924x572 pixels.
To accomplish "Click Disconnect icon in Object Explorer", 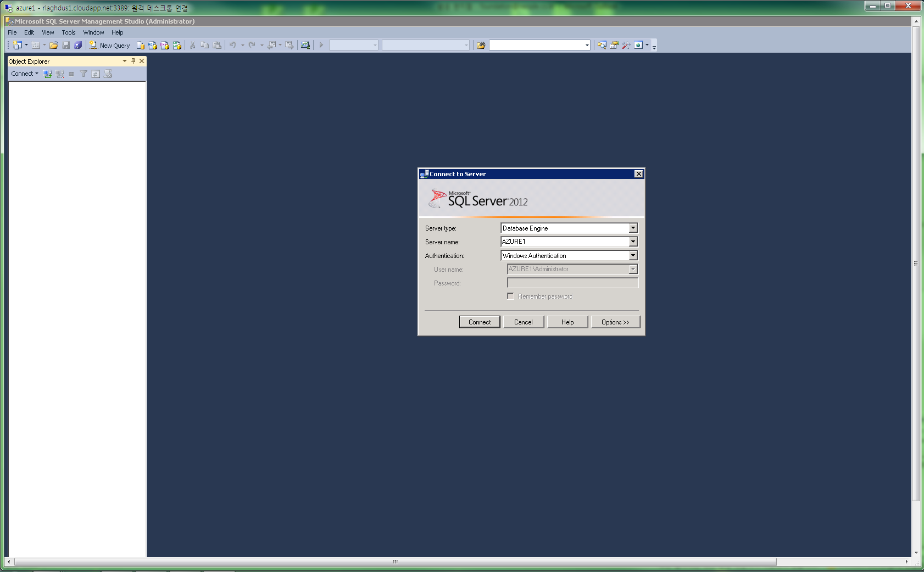I will click(x=60, y=74).
